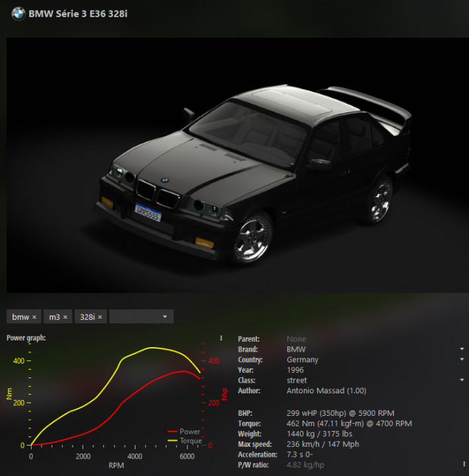
Task: Edit the Year field 1996
Action: point(295,370)
